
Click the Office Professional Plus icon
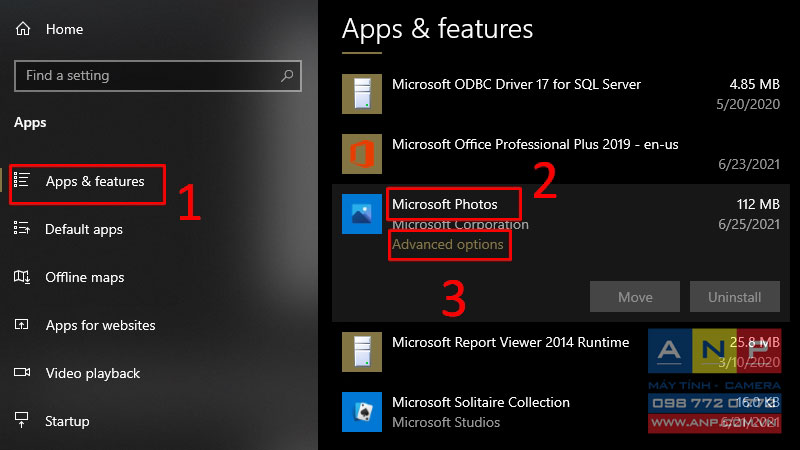coord(362,154)
